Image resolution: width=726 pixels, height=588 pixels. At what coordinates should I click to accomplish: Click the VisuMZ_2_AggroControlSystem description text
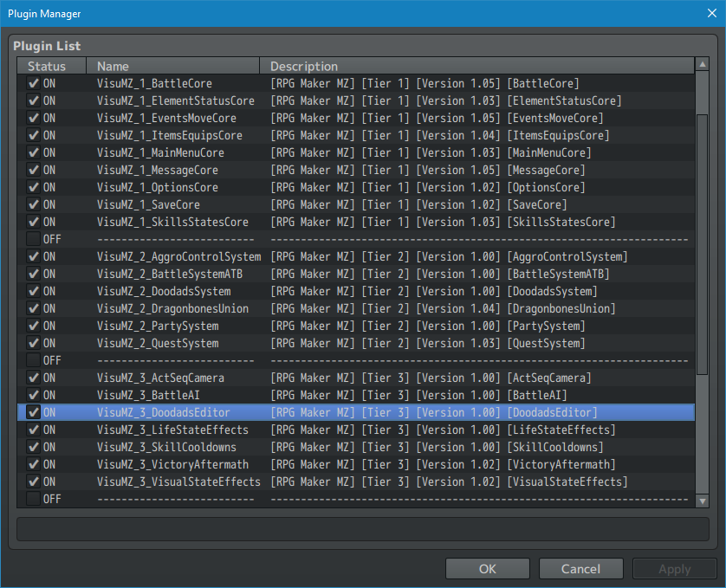[x=449, y=256]
